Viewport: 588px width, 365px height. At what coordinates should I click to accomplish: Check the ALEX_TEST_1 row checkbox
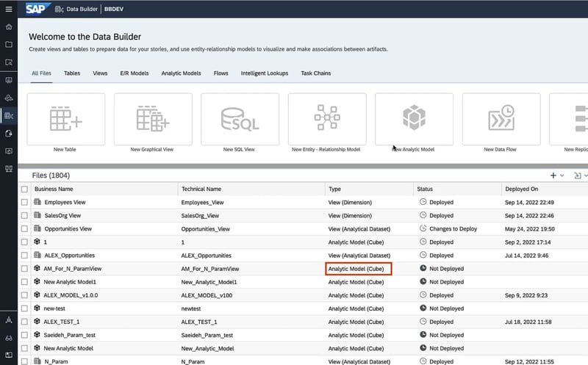click(x=24, y=322)
